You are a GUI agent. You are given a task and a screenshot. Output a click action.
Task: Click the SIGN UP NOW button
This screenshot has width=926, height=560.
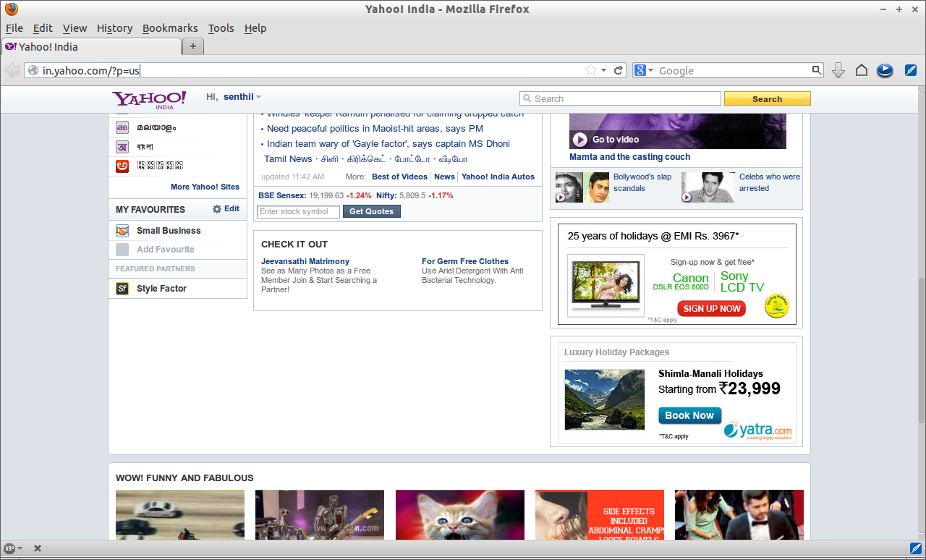[x=712, y=308]
